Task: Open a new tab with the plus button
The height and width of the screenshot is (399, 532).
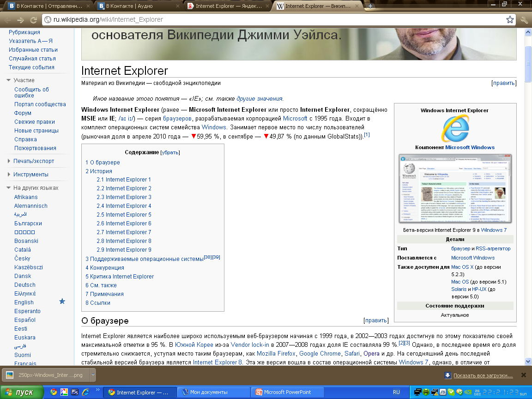Action: 370,6
